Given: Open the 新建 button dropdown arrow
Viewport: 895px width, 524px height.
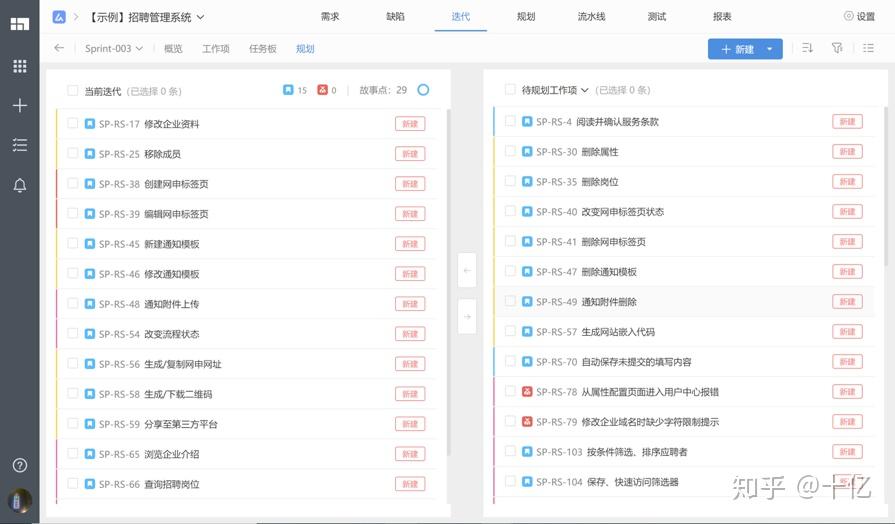Looking at the screenshot, I should (769, 49).
